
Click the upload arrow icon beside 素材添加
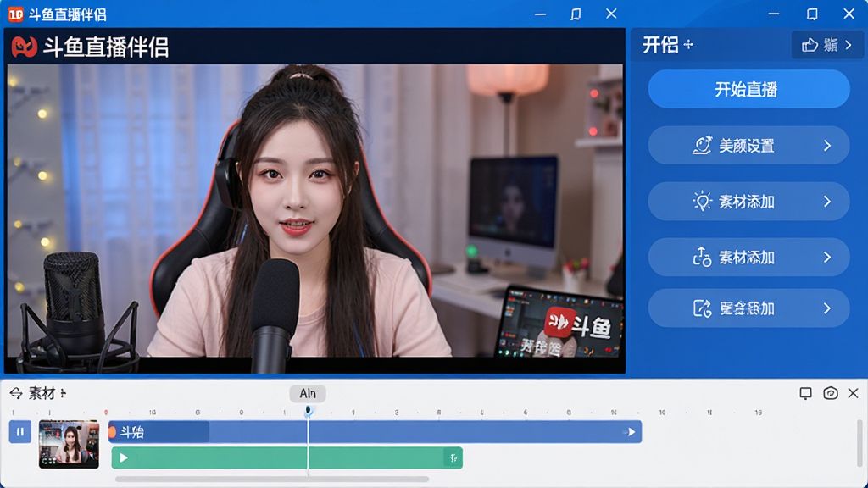[x=702, y=257]
